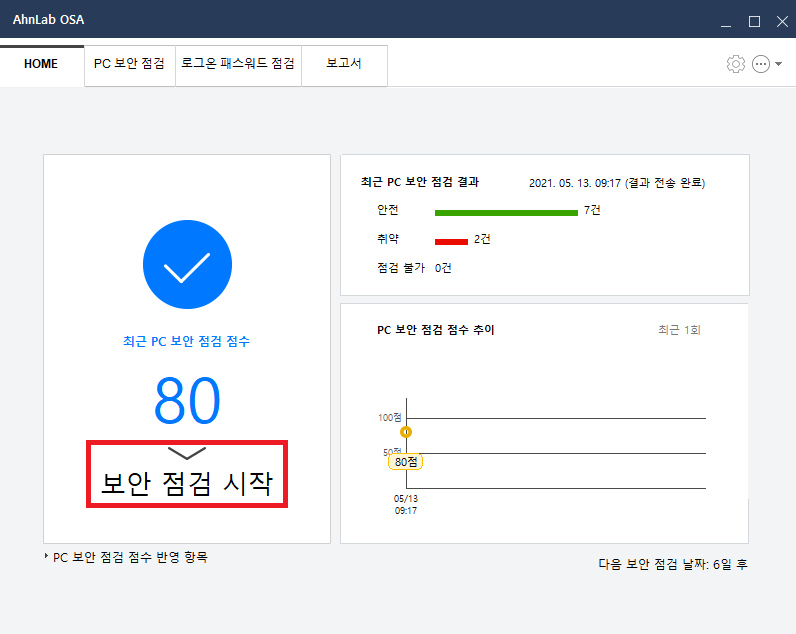Expand the dropdown arrow beside ellipsis icon

click(778, 64)
